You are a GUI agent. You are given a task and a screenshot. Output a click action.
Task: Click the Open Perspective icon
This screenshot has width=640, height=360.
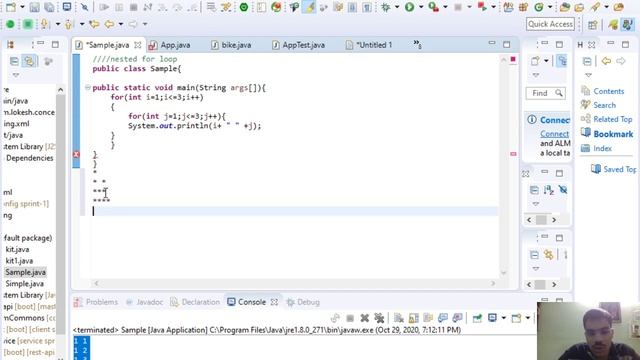[x=593, y=24]
